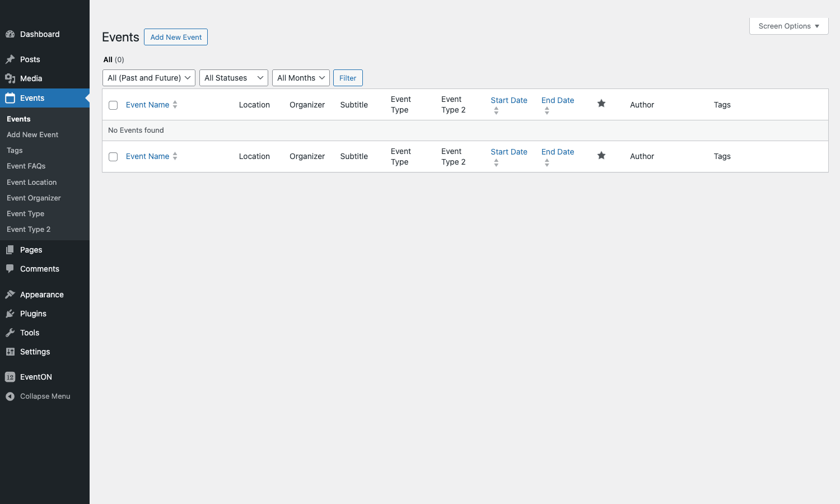Click the All (0) view filter link
Screen dimensions: 840x504
[114, 59]
